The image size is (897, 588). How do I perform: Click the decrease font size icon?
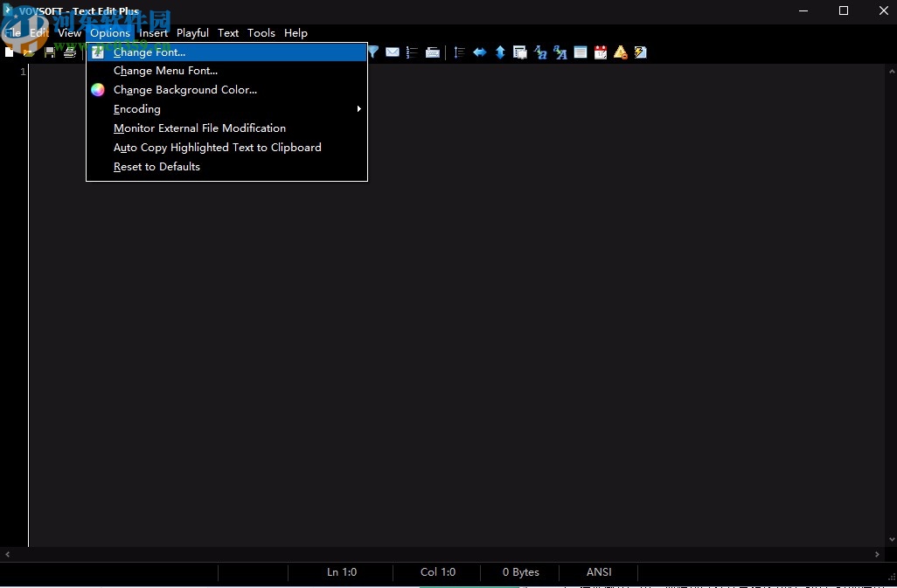pyautogui.click(x=540, y=52)
